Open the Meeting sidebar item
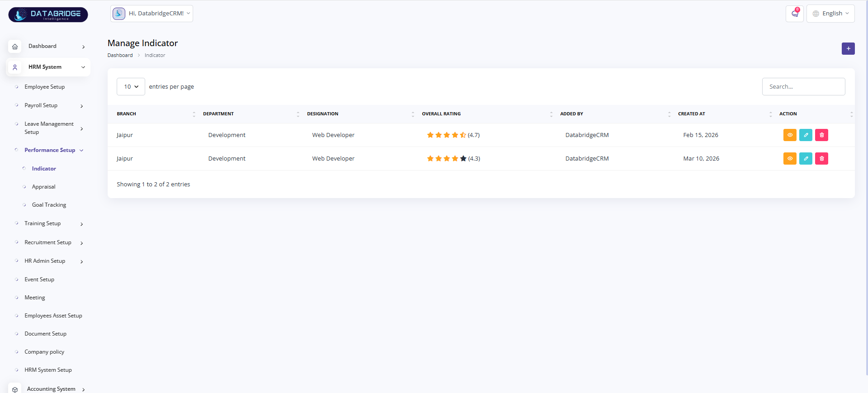 [x=35, y=298]
